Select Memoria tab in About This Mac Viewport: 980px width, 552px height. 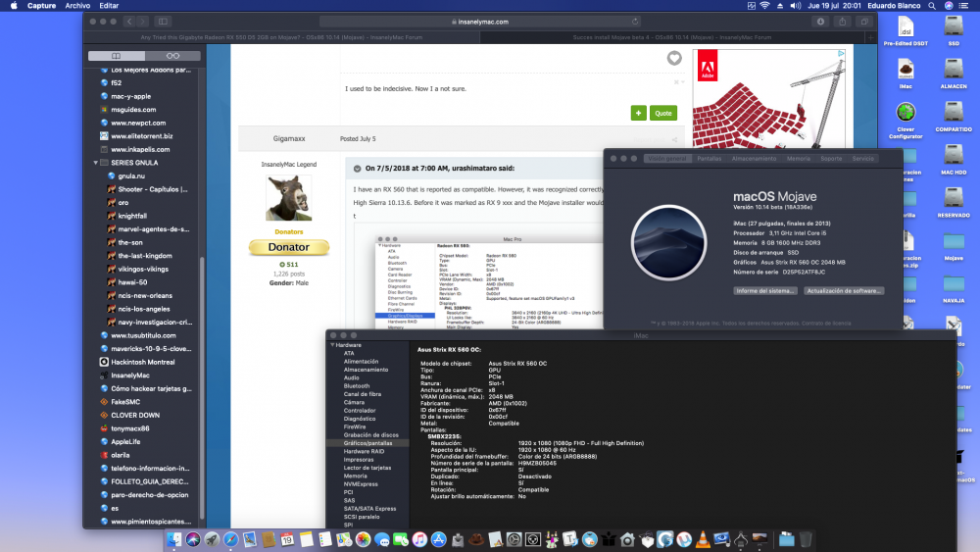798,159
